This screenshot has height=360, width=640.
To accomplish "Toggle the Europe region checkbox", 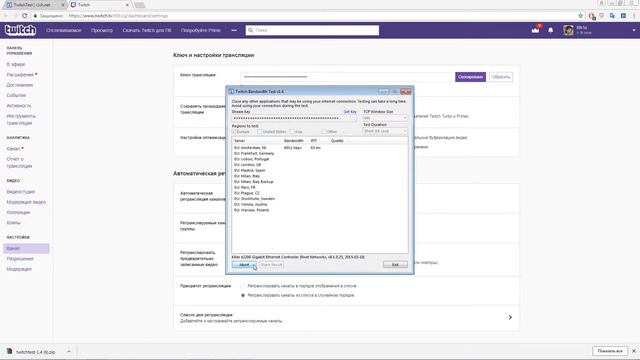I will pyautogui.click(x=234, y=132).
